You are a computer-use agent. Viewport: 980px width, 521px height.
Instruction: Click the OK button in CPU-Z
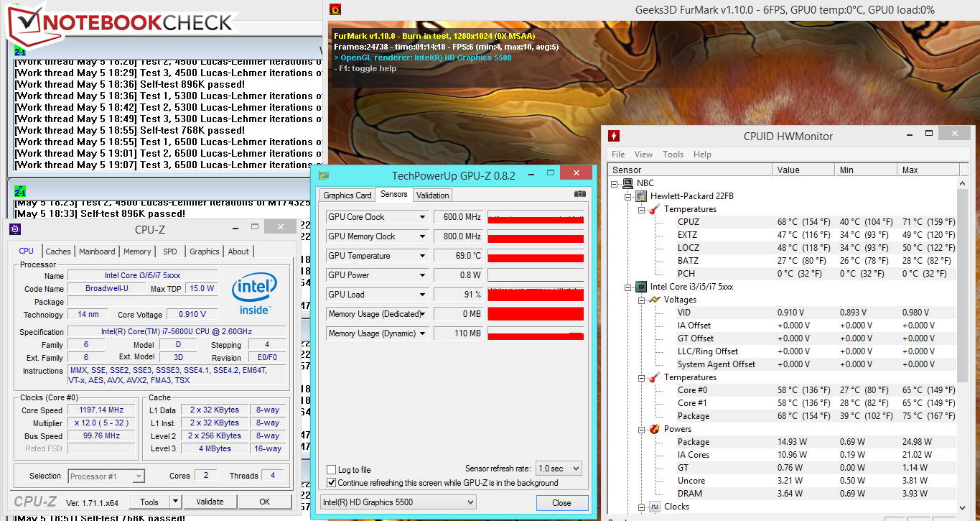point(265,502)
